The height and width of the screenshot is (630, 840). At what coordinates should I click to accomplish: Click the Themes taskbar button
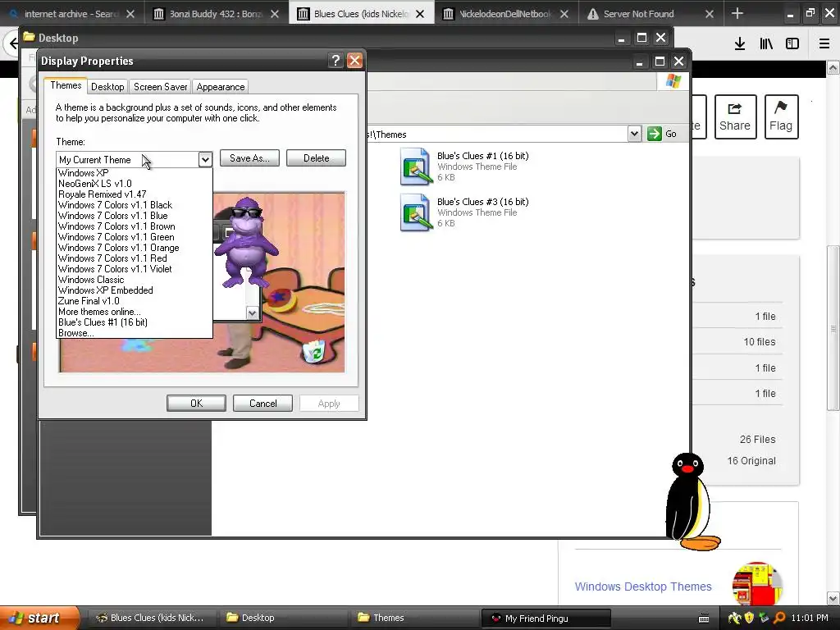(x=414, y=618)
